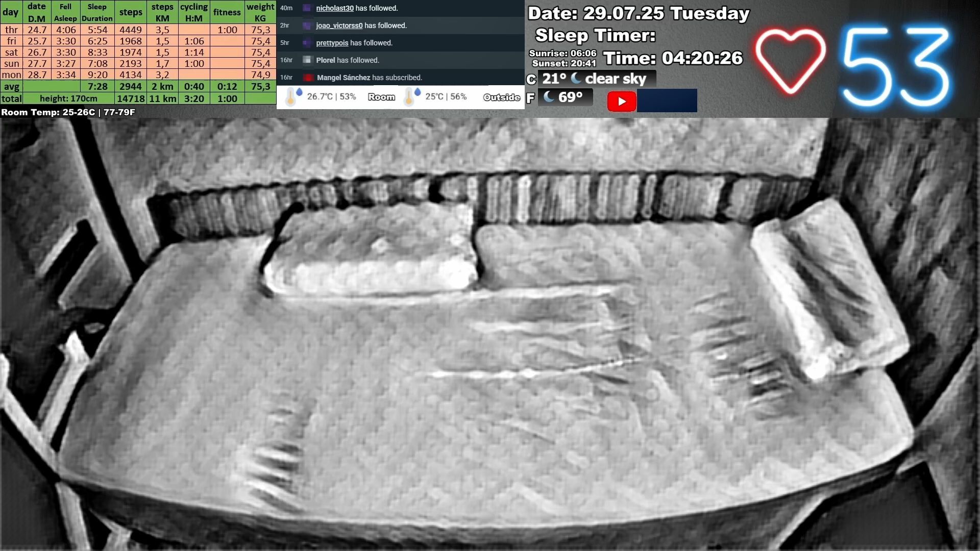Viewport: 980px width, 551px height.
Task: Click the 'Room' label
Action: [x=381, y=97]
